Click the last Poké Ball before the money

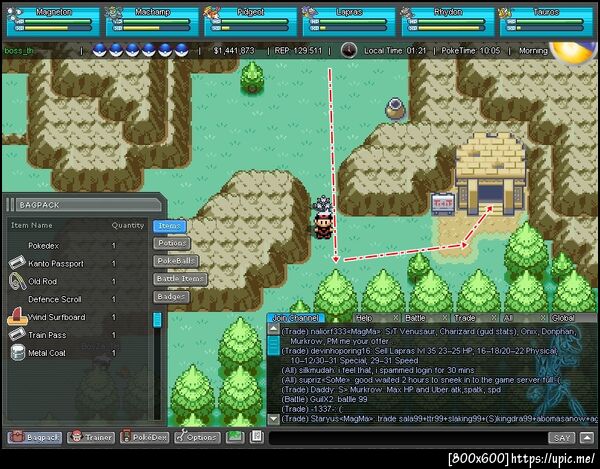(x=182, y=50)
